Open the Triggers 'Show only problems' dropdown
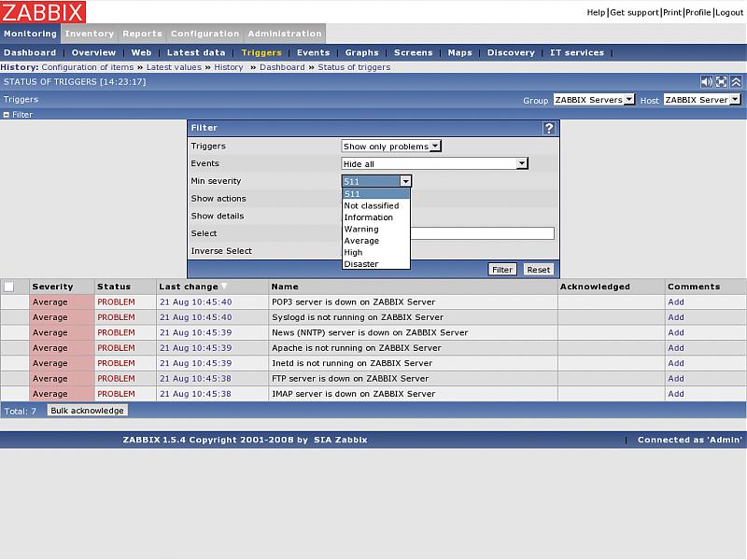This screenshot has height=560, width=747. click(391, 146)
